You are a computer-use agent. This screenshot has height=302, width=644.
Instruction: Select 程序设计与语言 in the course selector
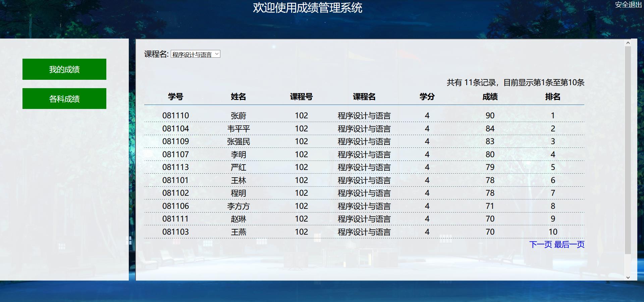191,54
